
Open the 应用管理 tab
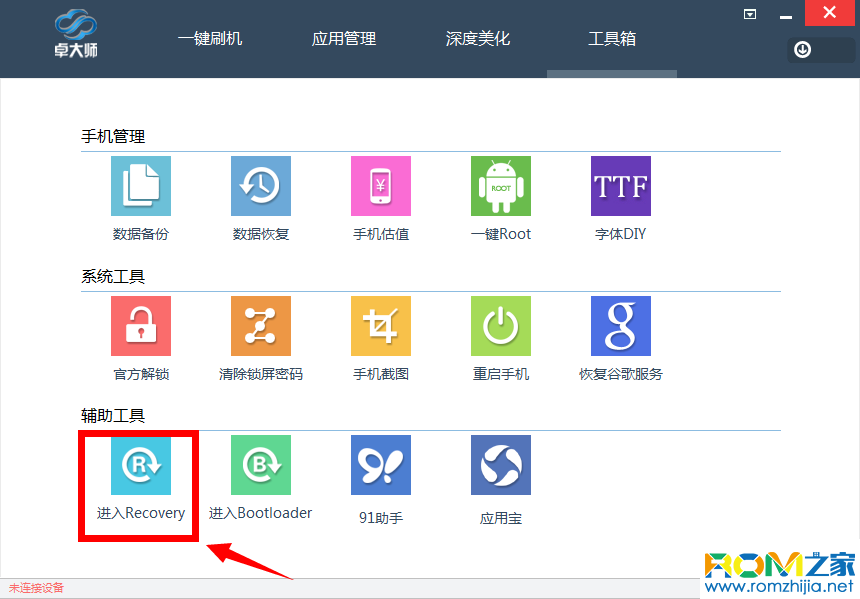click(344, 38)
